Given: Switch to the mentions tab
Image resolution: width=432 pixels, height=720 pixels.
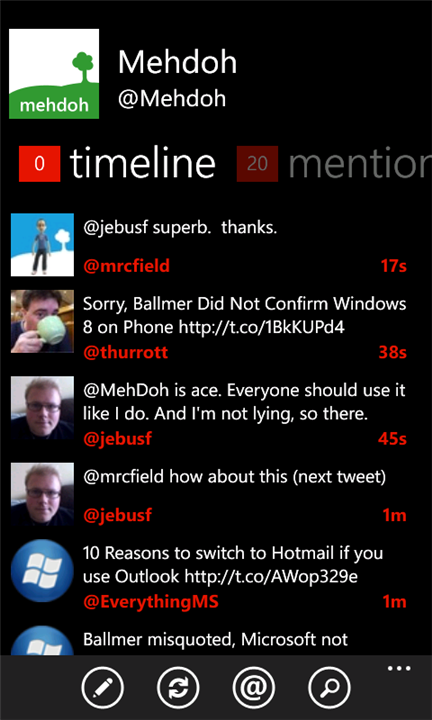Looking at the screenshot, I should [x=359, y=163].
